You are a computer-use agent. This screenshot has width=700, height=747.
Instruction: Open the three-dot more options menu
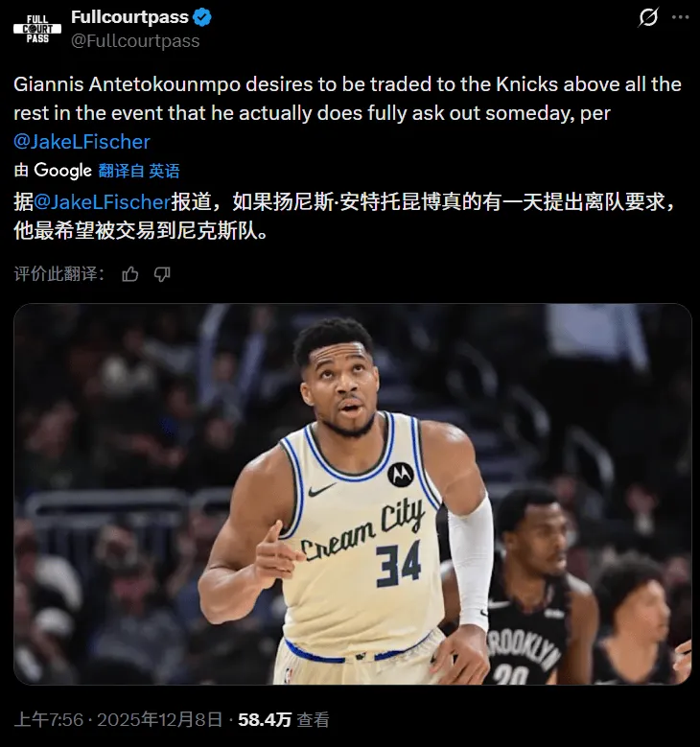pyautogui.click(x=681, y=17)
